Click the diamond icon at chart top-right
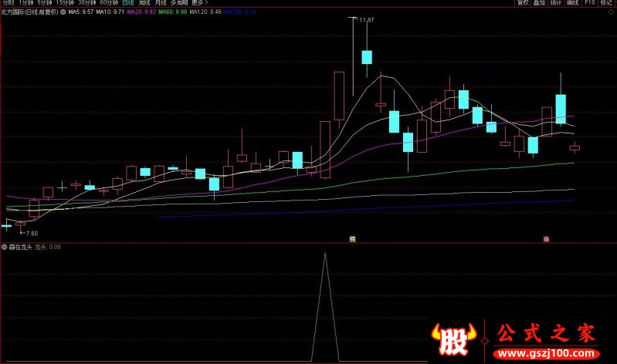This screenshot has height=364, width=617. click(x=612, y=13)
